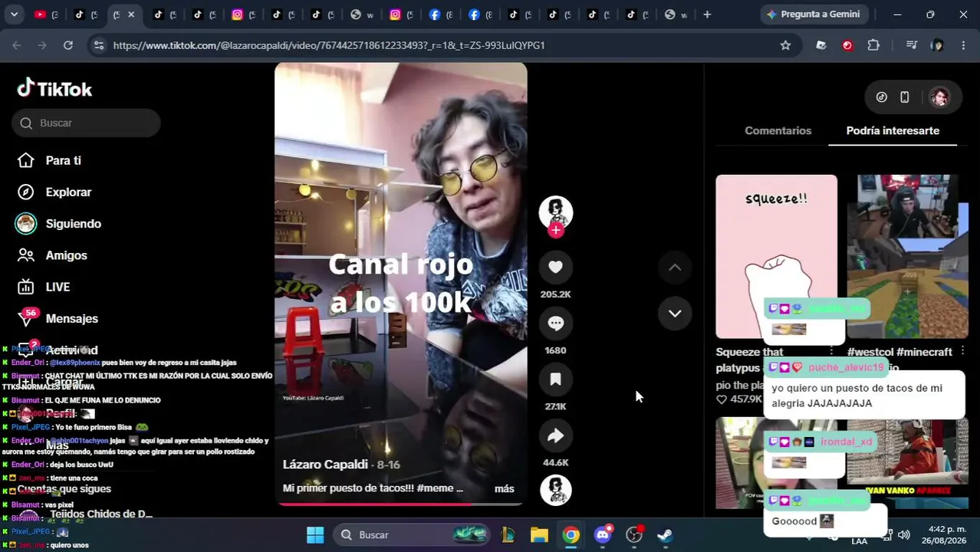This screenshot has width=980, height=552.
Task: Open the TikTok coins icon in top-right pill
Action: coord(882,97)
